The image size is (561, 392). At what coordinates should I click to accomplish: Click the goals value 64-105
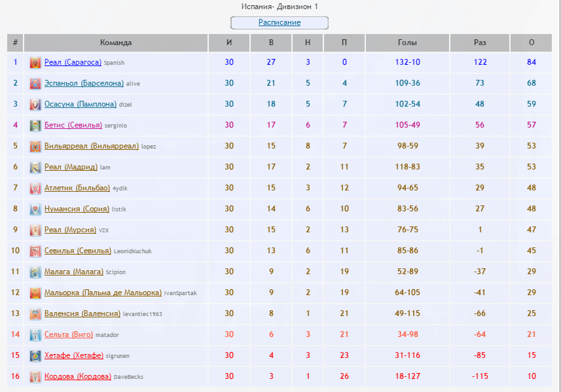coord(408,293)
